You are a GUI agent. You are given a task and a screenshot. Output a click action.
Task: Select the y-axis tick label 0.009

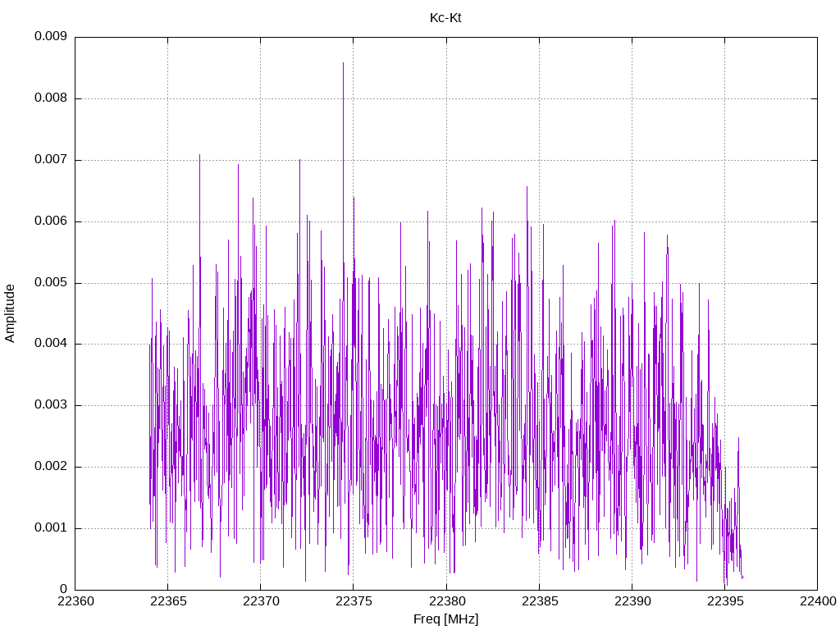point(51,36)
